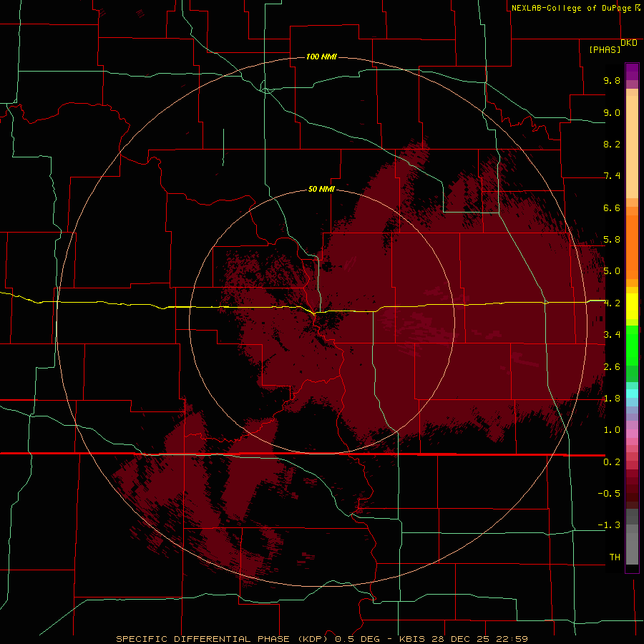Click the 0.2 value on the legend

(x=612, y=462)
